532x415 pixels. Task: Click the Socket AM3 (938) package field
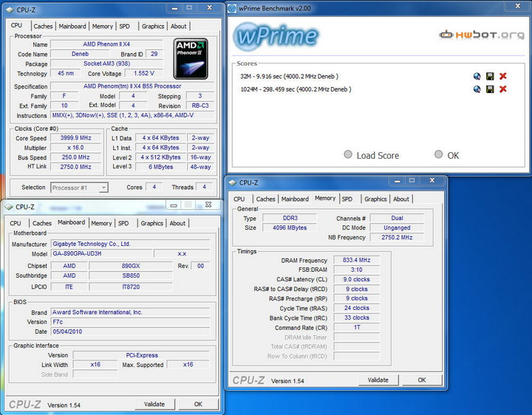pyautogui.click(x=106, y=64)
